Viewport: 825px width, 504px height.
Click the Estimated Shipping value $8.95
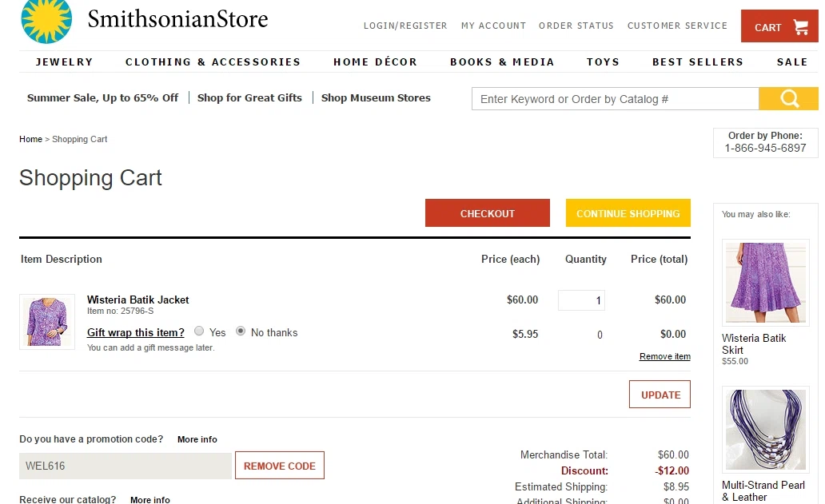point(676,487)
